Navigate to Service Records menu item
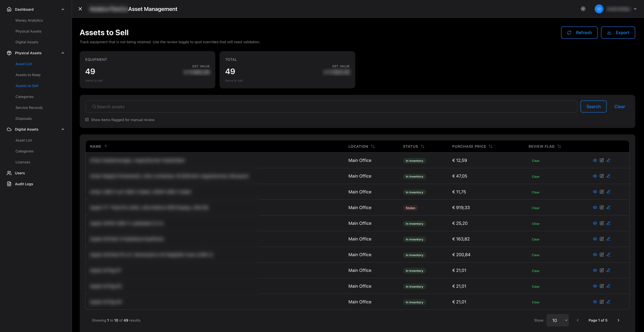Image resolution: width=644 pixels, height=332 pixels. [29, 108]
